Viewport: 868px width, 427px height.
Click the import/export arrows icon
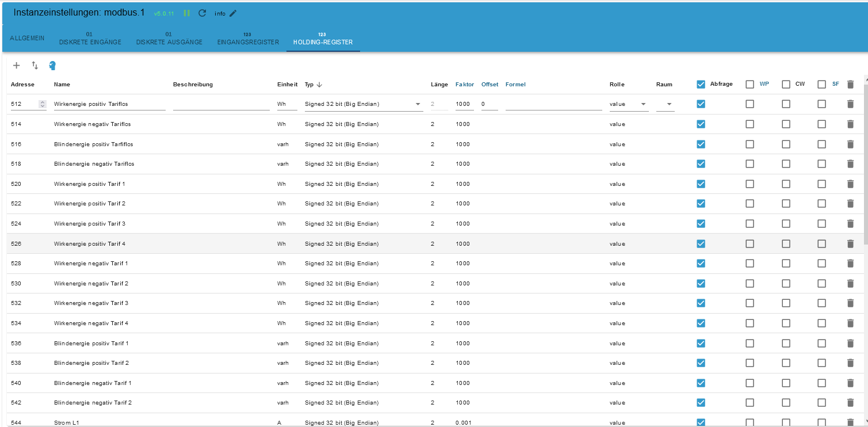pyautogui.click(x=35, y=66)
